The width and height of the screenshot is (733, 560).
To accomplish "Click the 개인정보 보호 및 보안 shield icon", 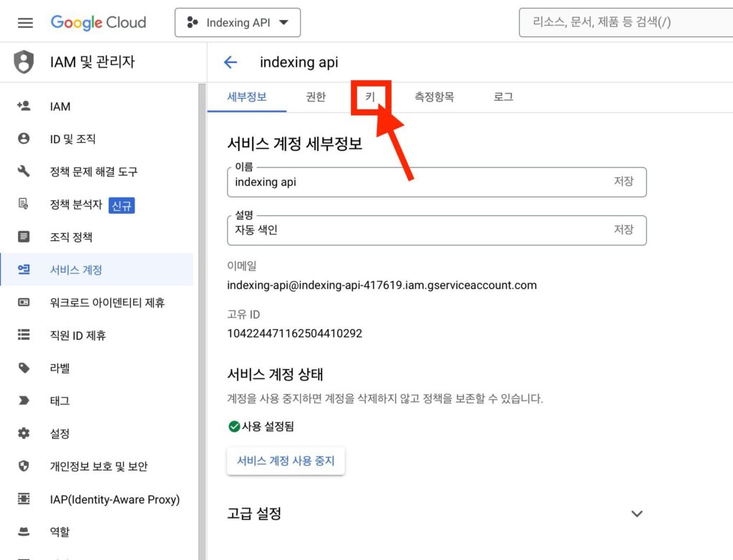I will tap(24, 466).
